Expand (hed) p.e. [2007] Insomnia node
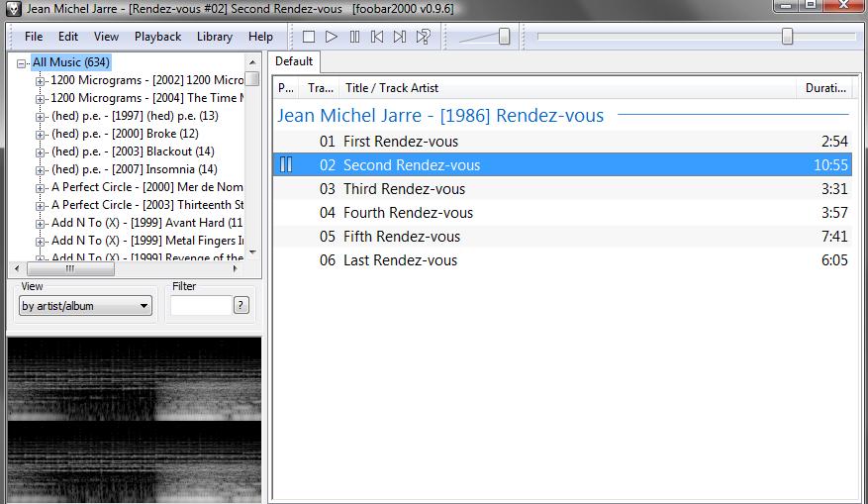This screenshot has width=868, height=504. pos(40,170)
